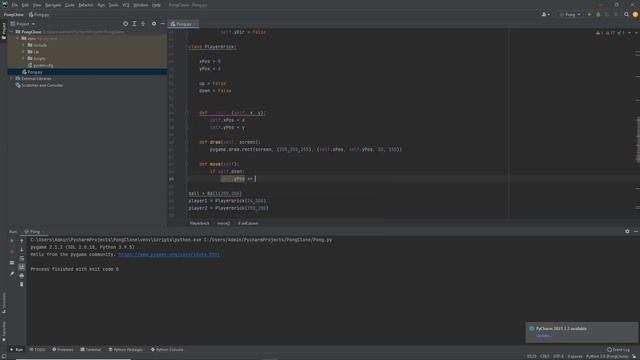
Task: Hide the Run tool window
Action: (636, 231)
